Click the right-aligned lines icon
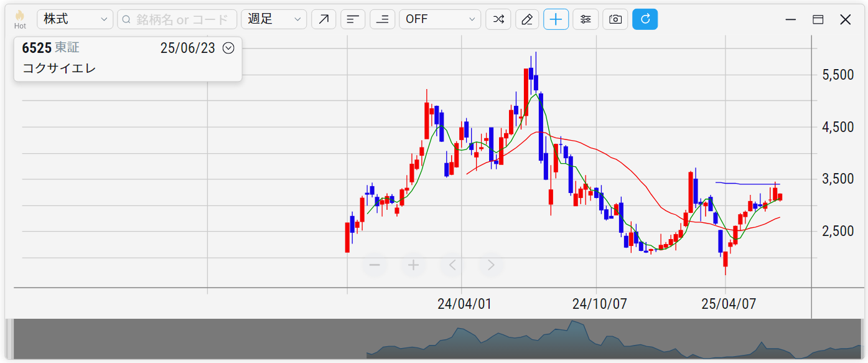Image resolution: width=868 pixels, height=363 pixels. (x=382, y=19)
